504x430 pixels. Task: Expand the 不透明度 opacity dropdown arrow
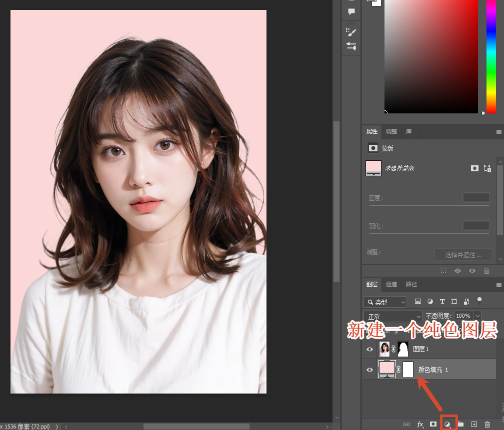(x=477, y=316)
